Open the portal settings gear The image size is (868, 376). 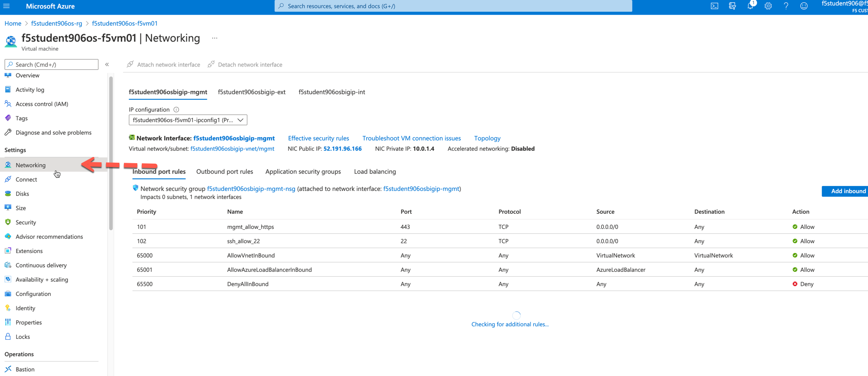click(768, 6)
